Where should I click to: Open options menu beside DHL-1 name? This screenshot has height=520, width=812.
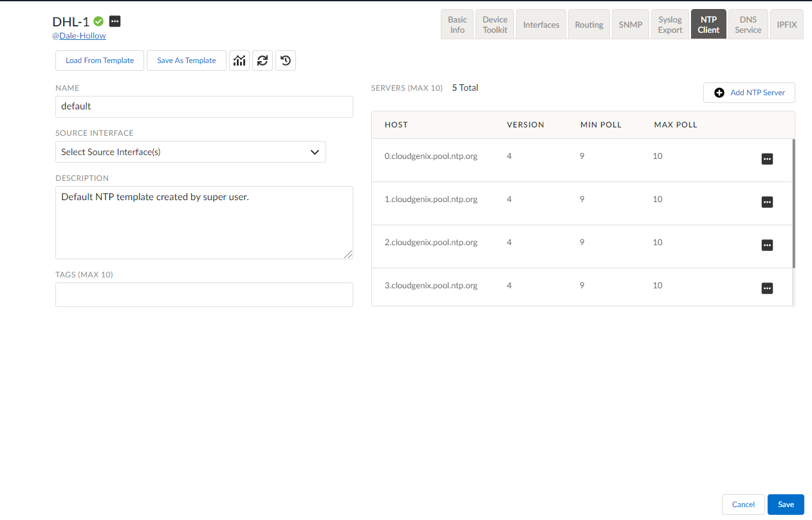pos(115,21)
